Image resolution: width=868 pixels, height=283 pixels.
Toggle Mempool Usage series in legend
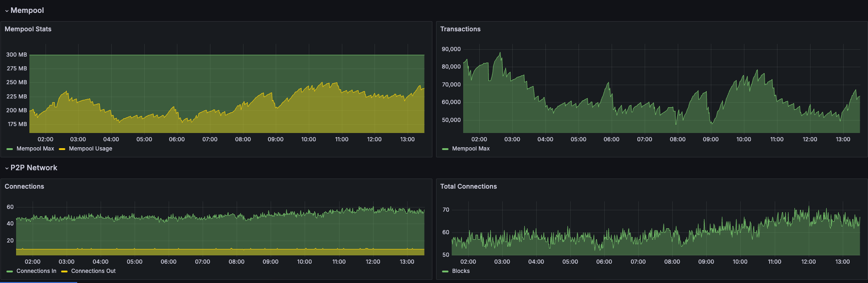[x=91, y=149]
